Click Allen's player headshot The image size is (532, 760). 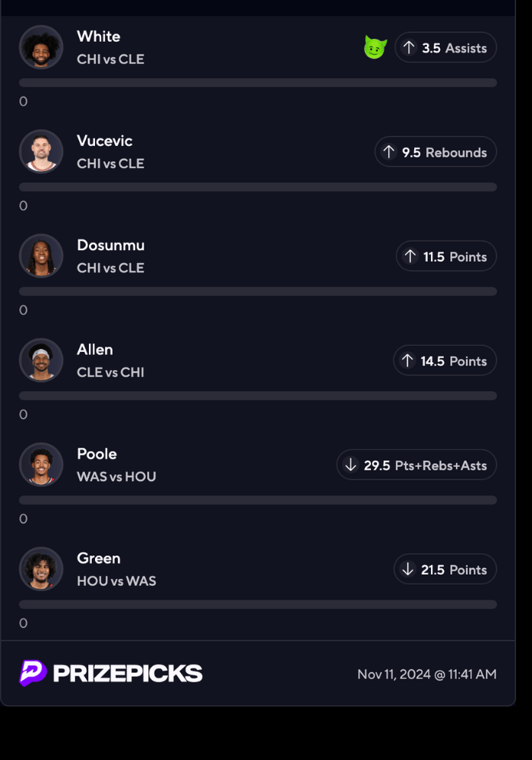[41, 360]
